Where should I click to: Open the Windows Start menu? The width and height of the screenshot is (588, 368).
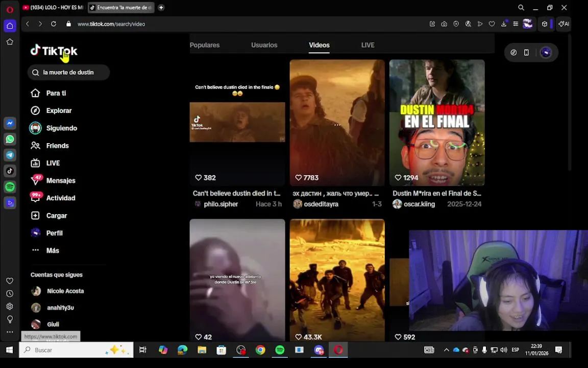9,350
